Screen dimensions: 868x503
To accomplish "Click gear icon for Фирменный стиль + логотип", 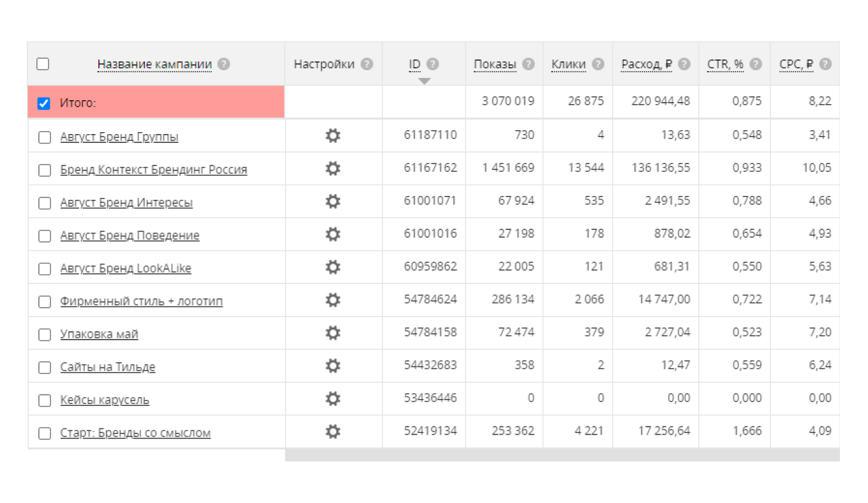I will pyautogui.click(x=333, y=300).
